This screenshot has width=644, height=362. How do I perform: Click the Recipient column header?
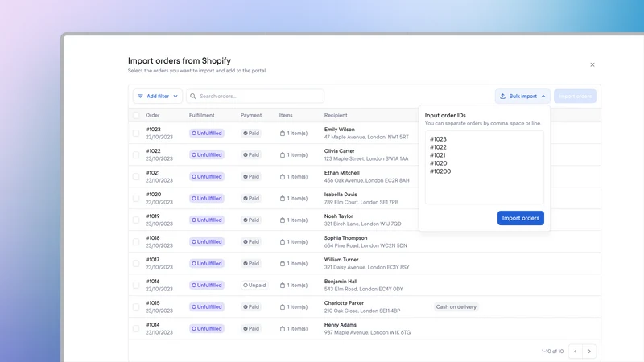336,115
